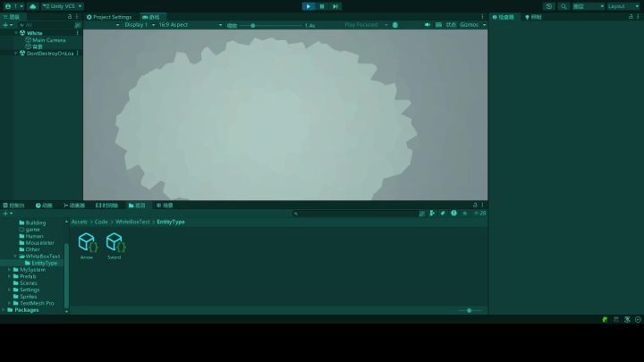This screenshot has width=644, height=362.
Task: Start Play mode with the Play button
Action: (309, 6)
